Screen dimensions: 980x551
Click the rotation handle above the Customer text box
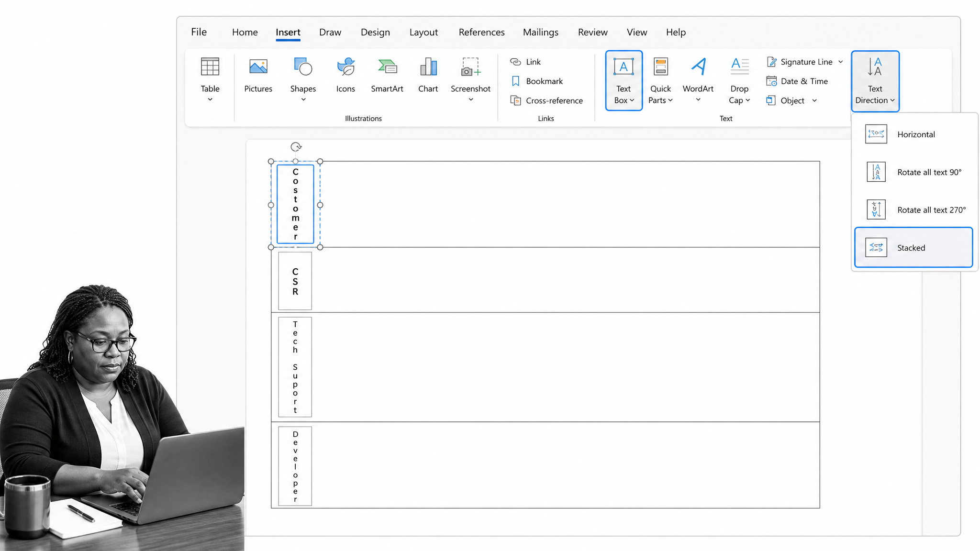click(x=296, y=147)
